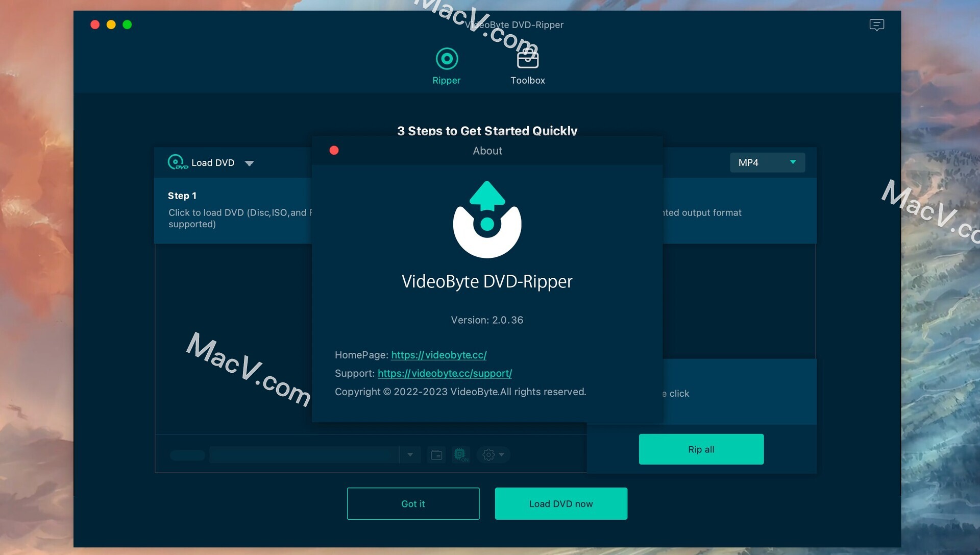980x555 pixels.
Task: Toggle the red recording indicator dot
Action: coord(334,150)
